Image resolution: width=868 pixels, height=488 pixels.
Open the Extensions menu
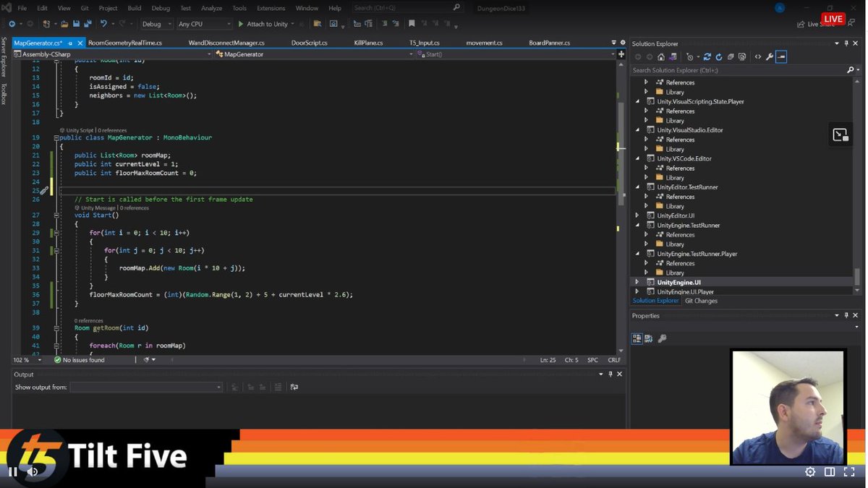point(271,8)
